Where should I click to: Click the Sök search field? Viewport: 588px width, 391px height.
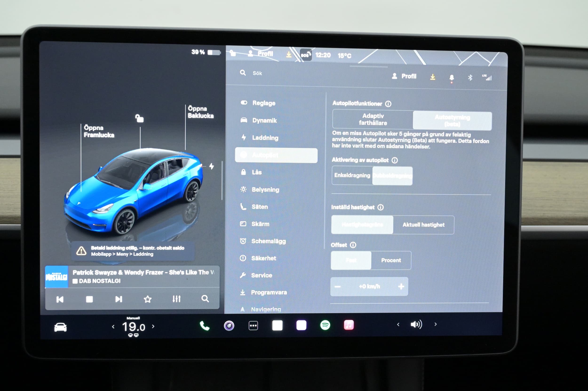pyautogui.click(x=257, y=73)
